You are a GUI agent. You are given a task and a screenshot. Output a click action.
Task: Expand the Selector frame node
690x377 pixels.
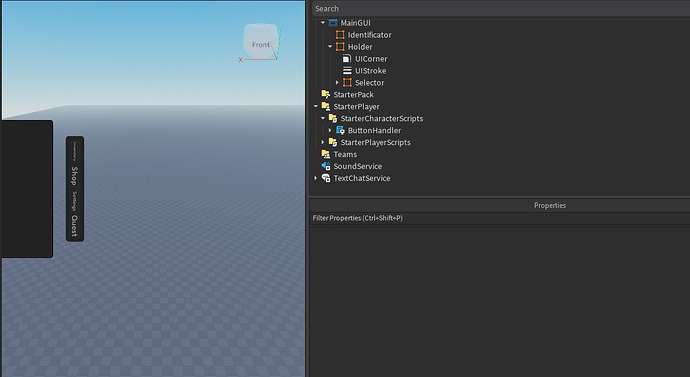[337, 82]
